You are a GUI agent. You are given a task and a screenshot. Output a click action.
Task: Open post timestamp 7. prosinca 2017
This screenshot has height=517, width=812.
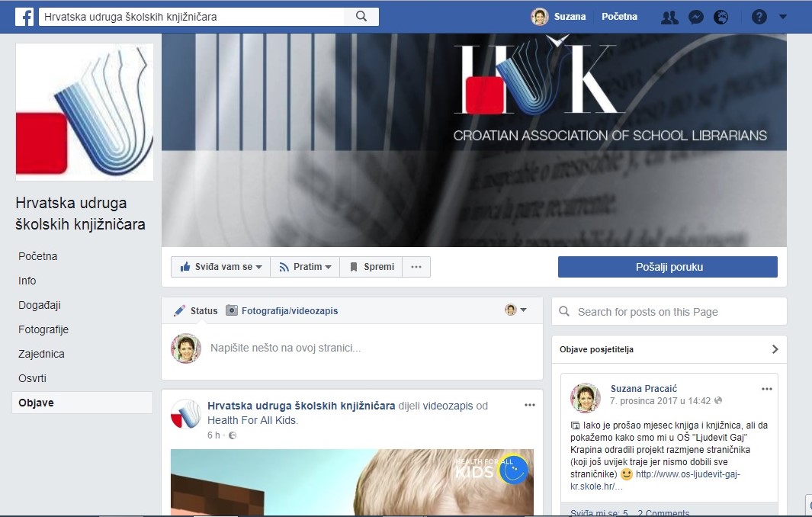(x=660, y=401)
